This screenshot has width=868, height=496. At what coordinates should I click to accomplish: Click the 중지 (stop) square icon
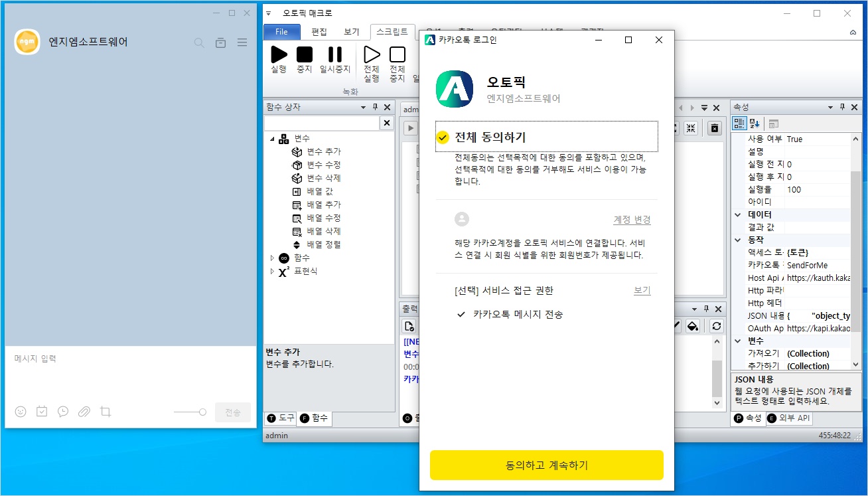coord(304,54)
